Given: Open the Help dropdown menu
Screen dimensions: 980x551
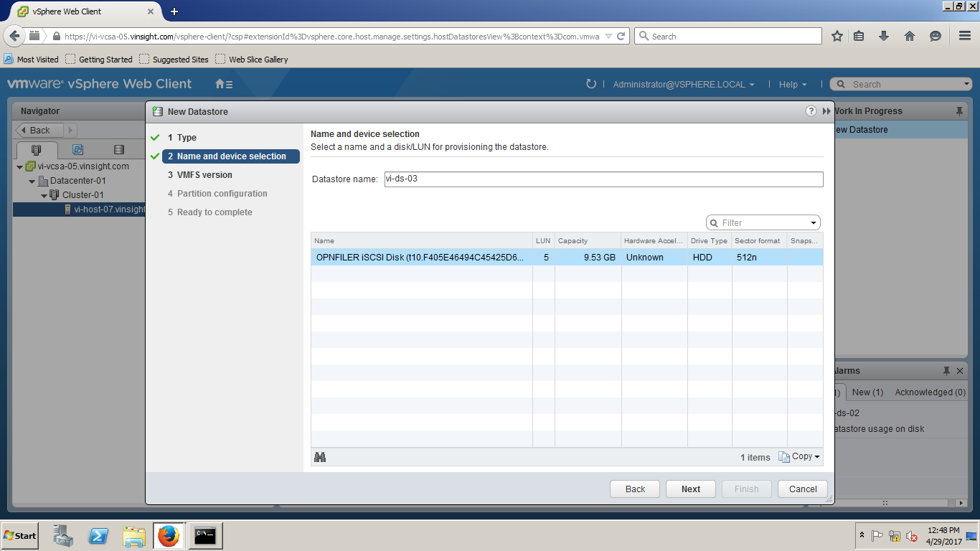Looking at the screenshot, I should [793, 85].
